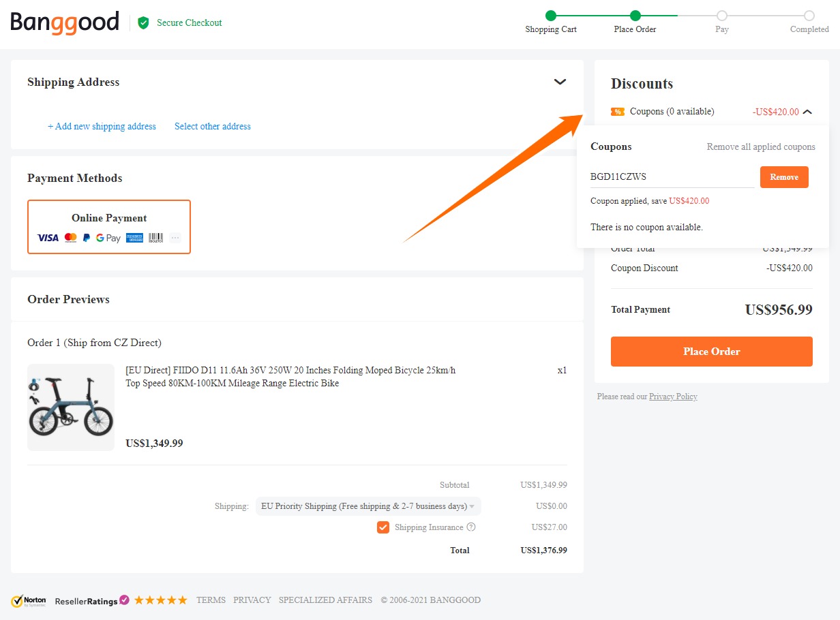Click PRIVACY in the footer
840x620 pixels.
(252, 600)
